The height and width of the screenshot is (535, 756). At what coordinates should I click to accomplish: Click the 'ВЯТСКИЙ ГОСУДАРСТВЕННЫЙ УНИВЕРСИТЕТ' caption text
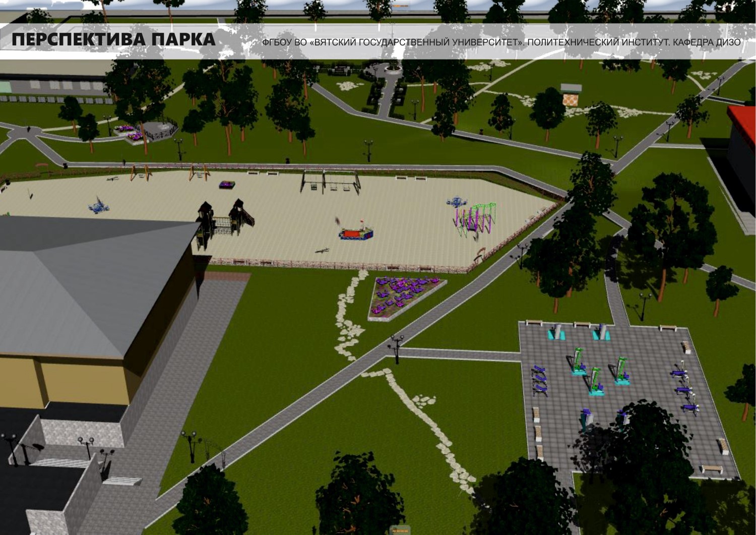(417, 42)
